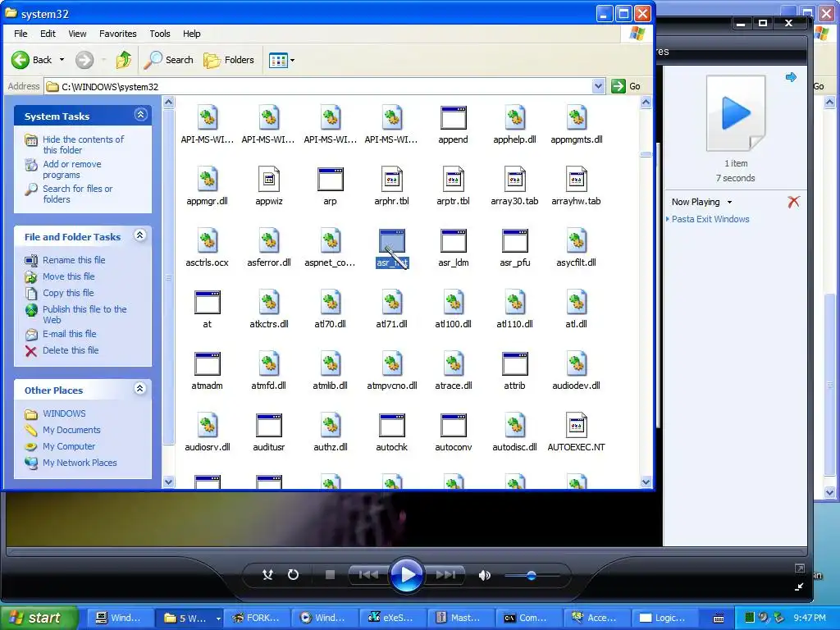Collapse the System Tasks panel
Image resolution: width=840 pixels, height=630 pixels.
point(140,115)
